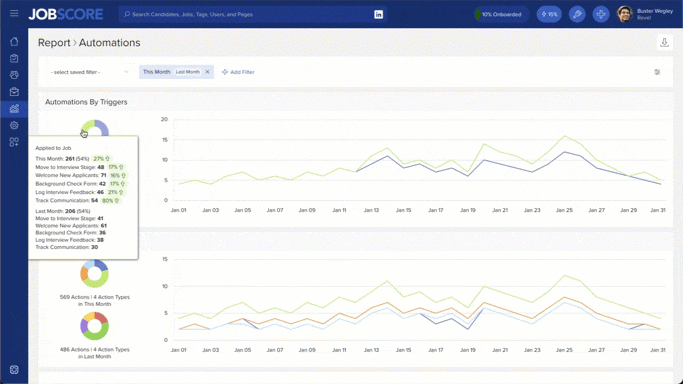This screenshot has height=384, width=683.
Task: Go to Home in the sidebar
Action: (x=14, y=41)
